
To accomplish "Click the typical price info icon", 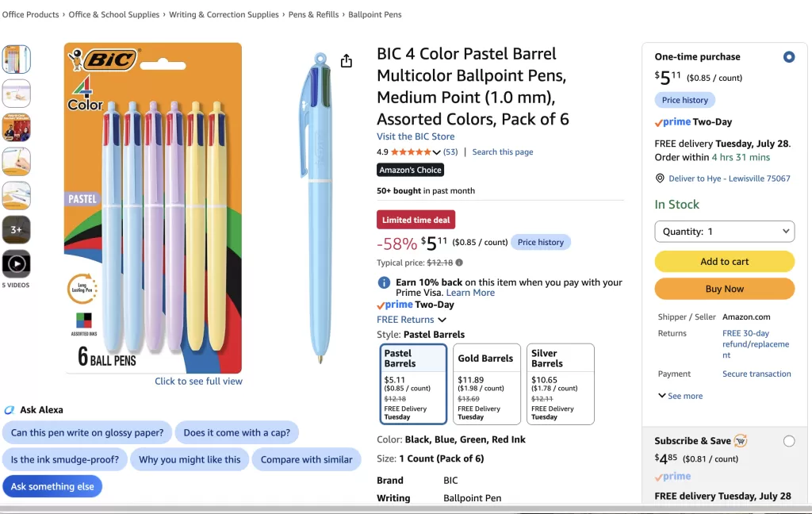I will [x=459, y=263].
